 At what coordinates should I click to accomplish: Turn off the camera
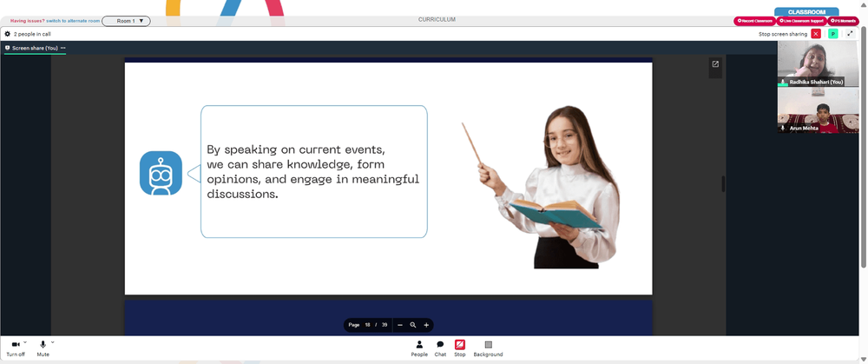pyautogui.click(x=16, y=348)
